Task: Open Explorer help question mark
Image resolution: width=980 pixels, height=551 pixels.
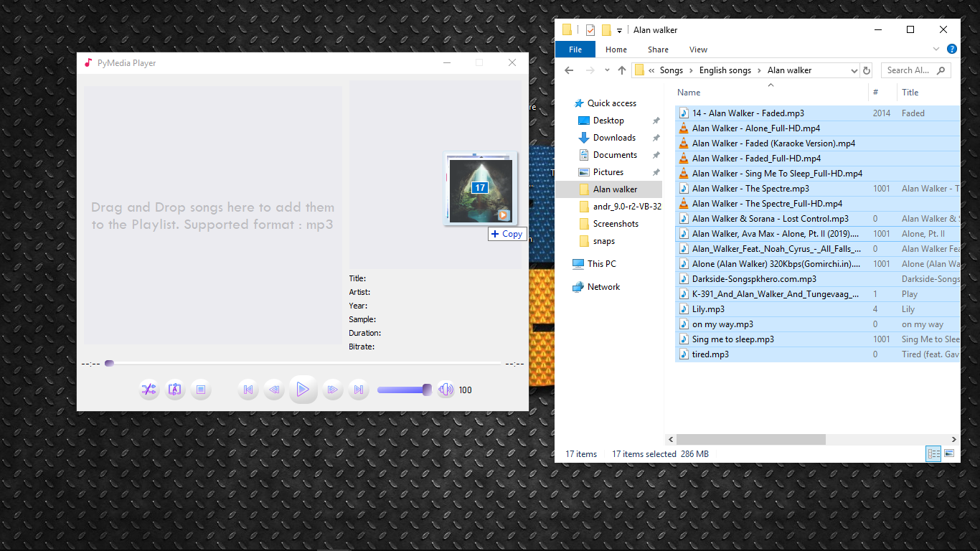Action: (x=952, y=49)
